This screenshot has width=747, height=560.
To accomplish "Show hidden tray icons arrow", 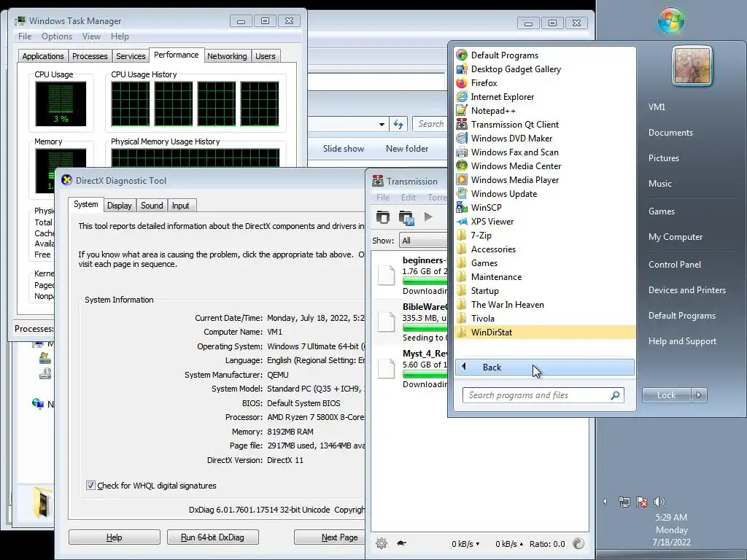I will coord(605,502).
